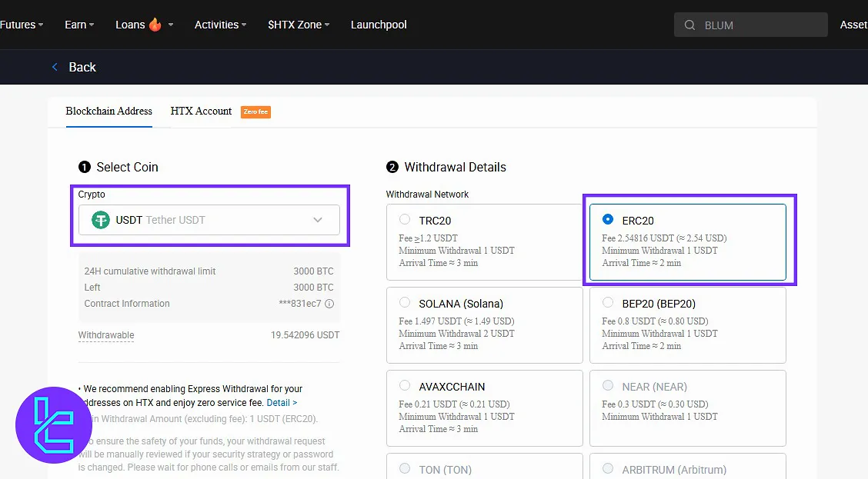Viewport: 868px width, 479px height.
Task: Click the Zero fee badge
Action: [x=255, y=111]
